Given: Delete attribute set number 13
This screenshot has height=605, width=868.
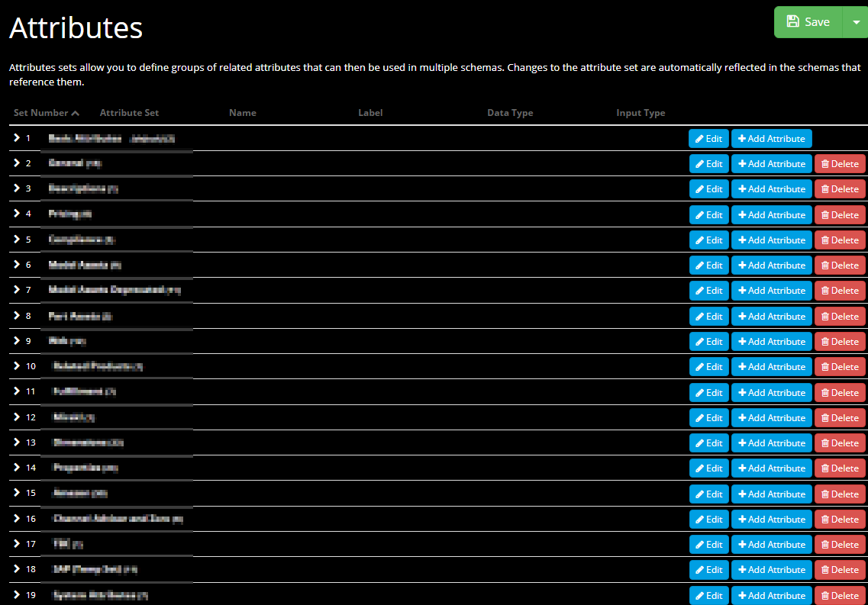Looking at the screenshot, I should [x=840, y=443].
